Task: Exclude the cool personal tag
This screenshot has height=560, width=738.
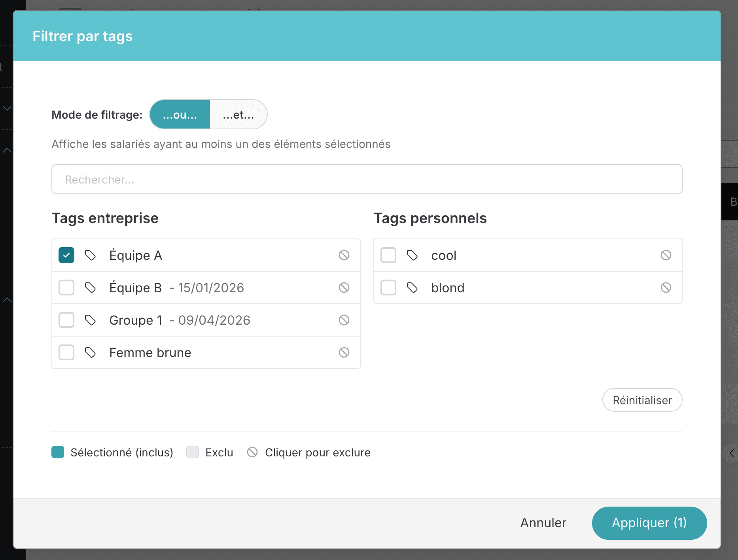Action: click(666, 255)
